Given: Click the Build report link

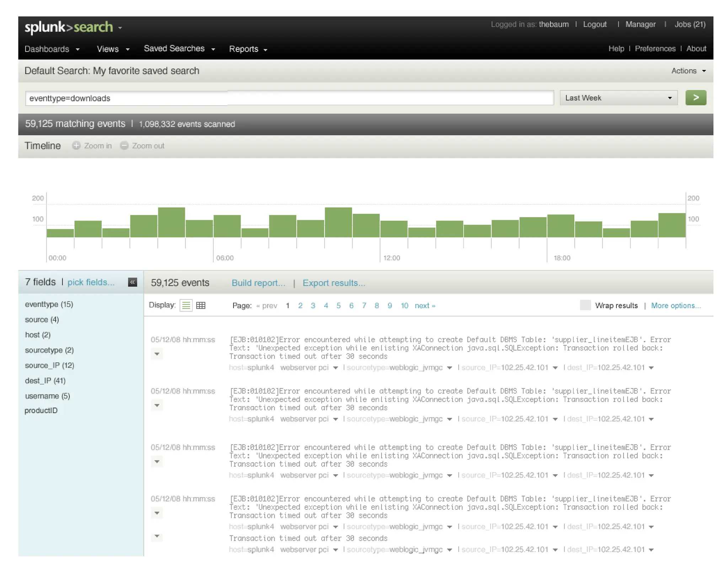Looking at the screenshot, I should (x=258, y=283).
